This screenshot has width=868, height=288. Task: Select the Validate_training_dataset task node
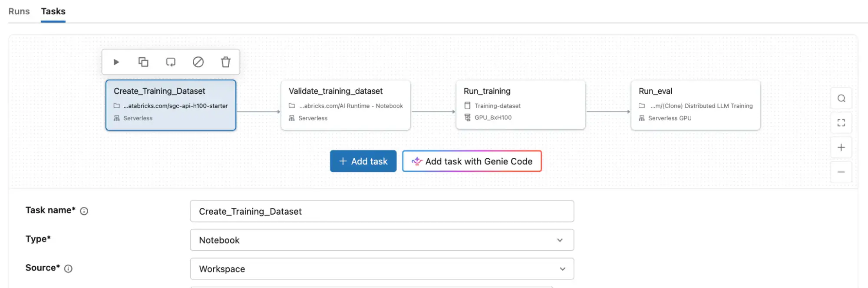click(x=346, y=105)
